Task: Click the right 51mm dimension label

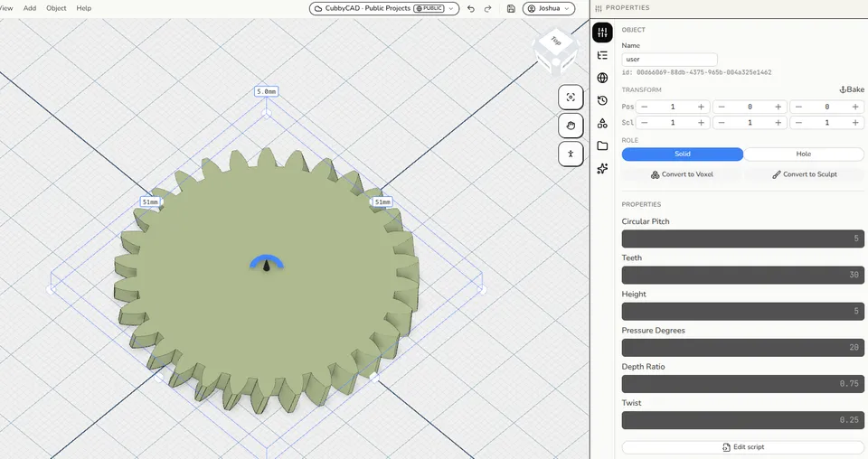Action: tap(382, 201)
